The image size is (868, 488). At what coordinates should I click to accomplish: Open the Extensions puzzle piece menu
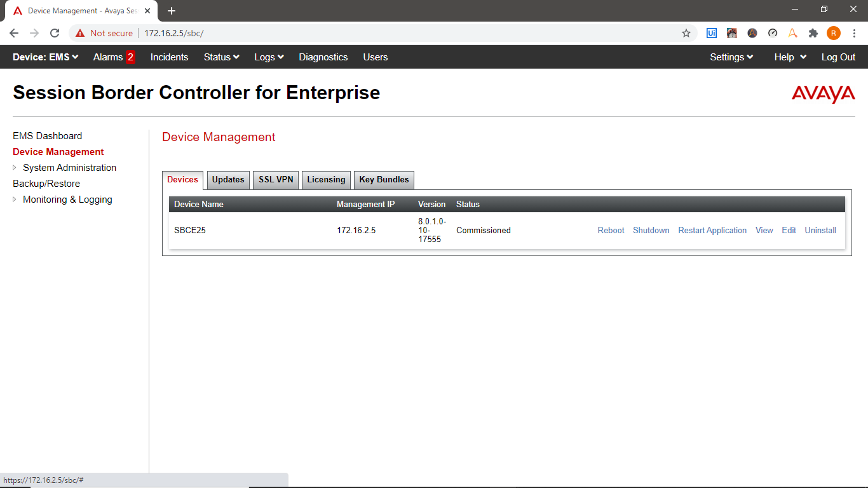point(813,33)
